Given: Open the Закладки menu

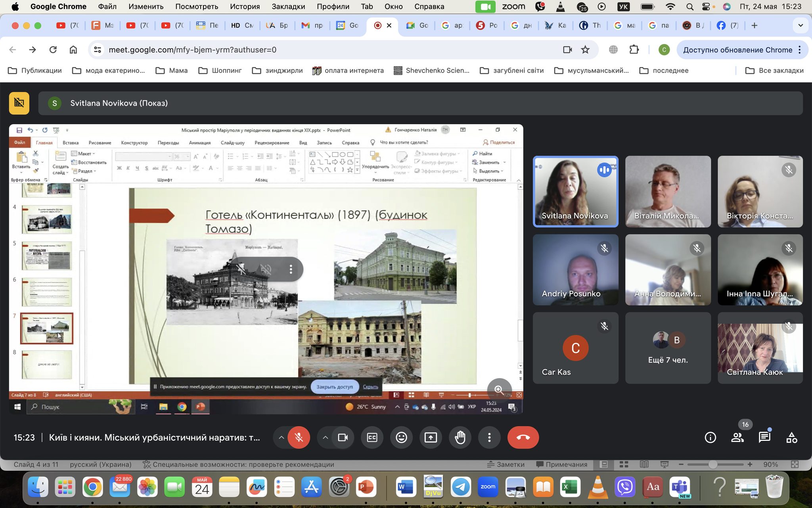Looking at the screenshot, I should tap(288, 6).
